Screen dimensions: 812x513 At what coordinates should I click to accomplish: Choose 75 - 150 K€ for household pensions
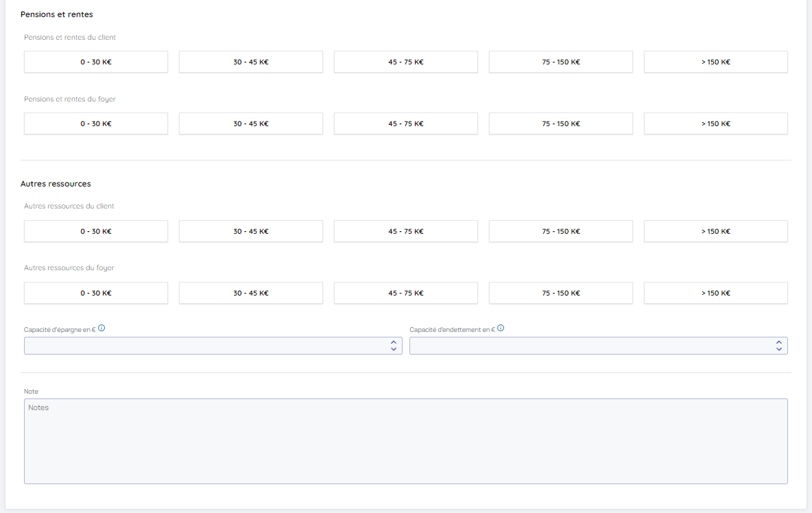(x=560, y=123)
